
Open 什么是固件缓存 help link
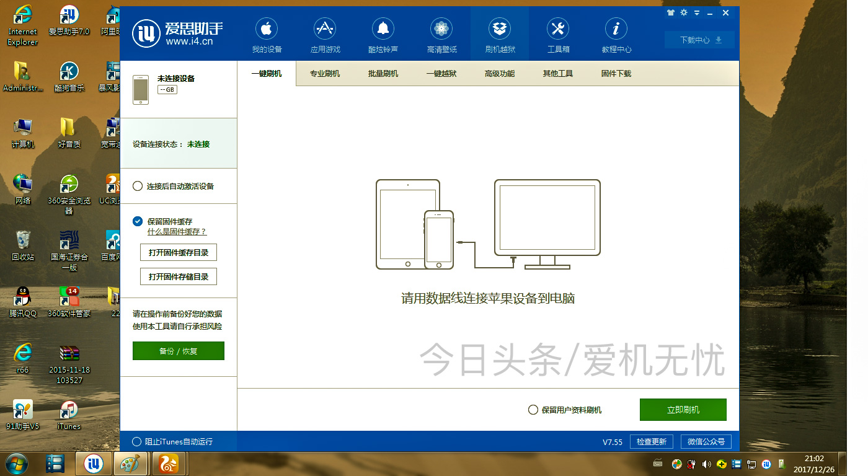pos(175,232)
